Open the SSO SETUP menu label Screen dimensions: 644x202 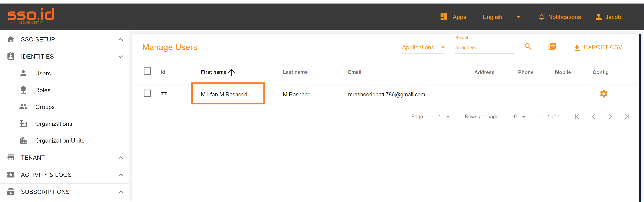coord(38,39)
